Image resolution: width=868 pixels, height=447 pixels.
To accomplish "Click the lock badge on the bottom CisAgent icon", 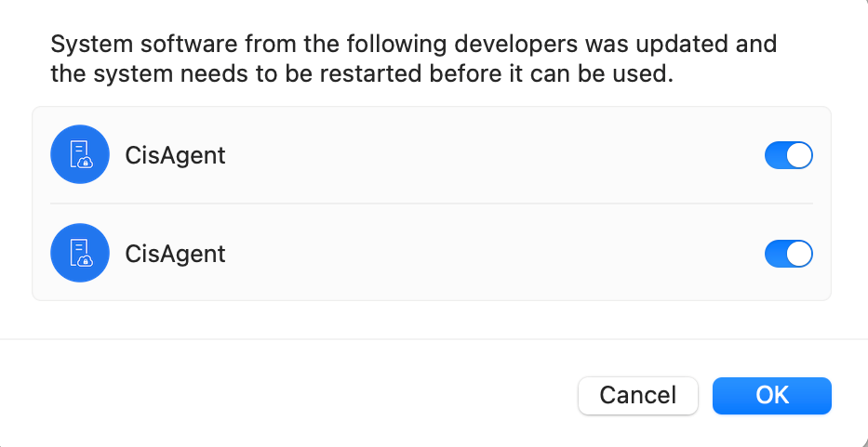I will click(86, 261).
